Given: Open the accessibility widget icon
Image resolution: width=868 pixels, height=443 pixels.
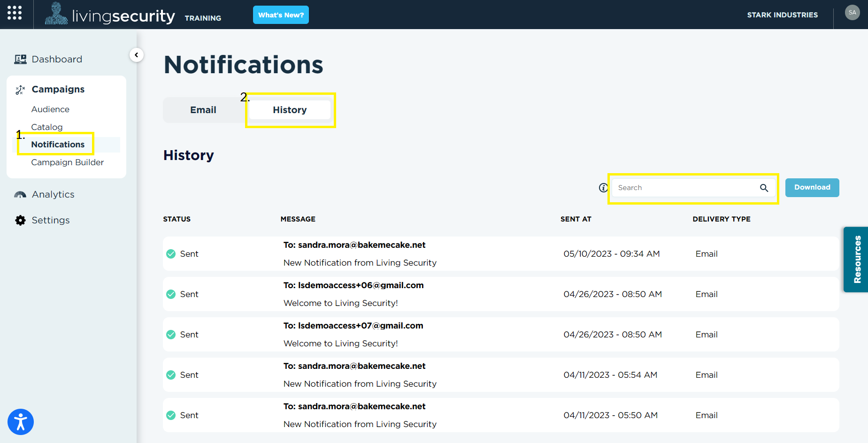Looking at the screenshot, I should [x=21, y=422].
